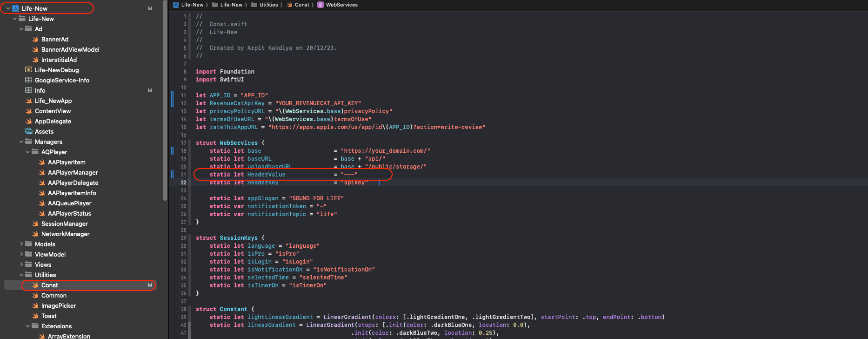This screenshot has width=868, height=339.
Task: Click the uploadbaseURL constant name
Action: (x=269, y=167)
